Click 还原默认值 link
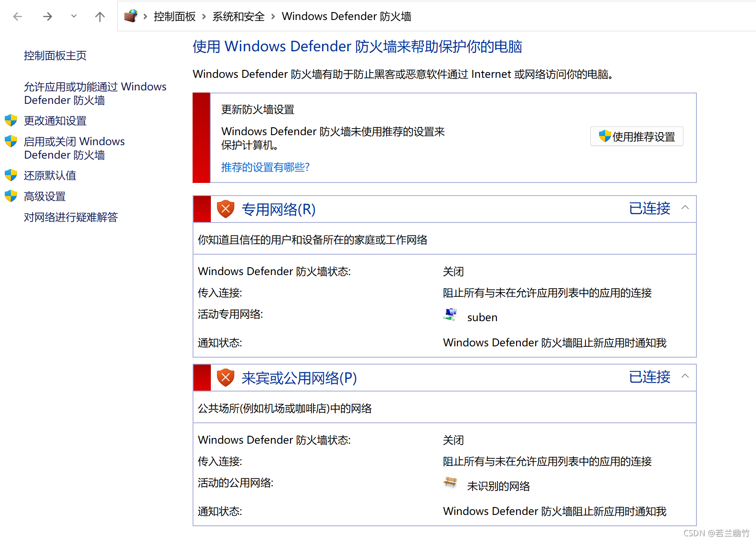Viewport: 756px width, 541px height. pos(50,176)
